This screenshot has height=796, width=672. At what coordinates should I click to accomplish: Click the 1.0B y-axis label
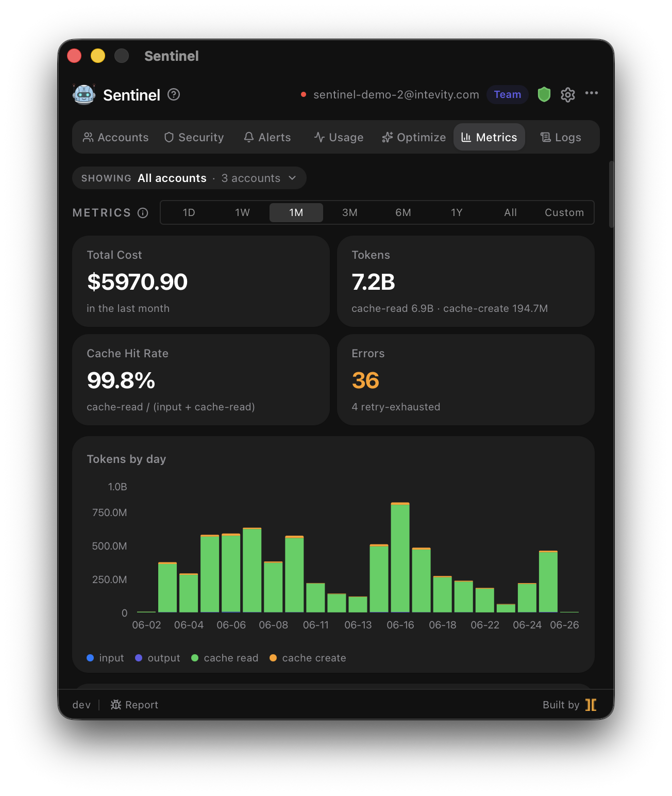pos(117,487)
